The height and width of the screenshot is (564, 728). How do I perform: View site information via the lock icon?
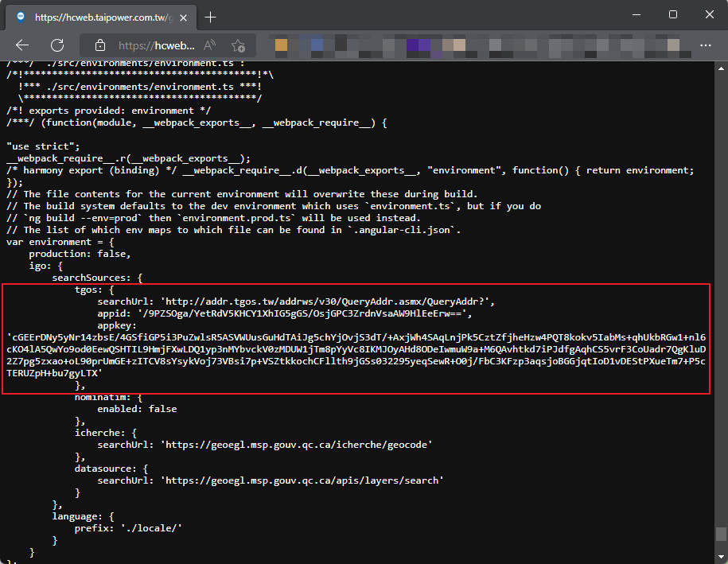pos(99,45)
